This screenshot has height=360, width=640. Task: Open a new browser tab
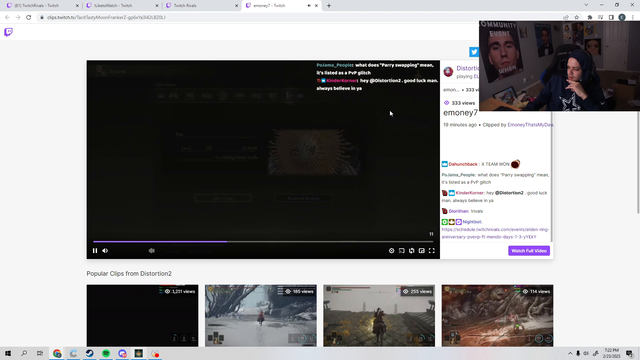pyautogui.click(x=329, y=6)
